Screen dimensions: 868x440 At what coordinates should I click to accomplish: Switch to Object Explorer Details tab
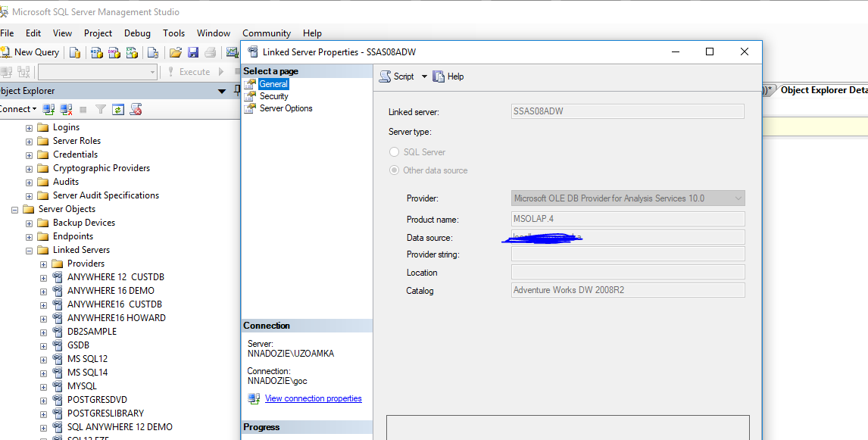coord(824,90)
